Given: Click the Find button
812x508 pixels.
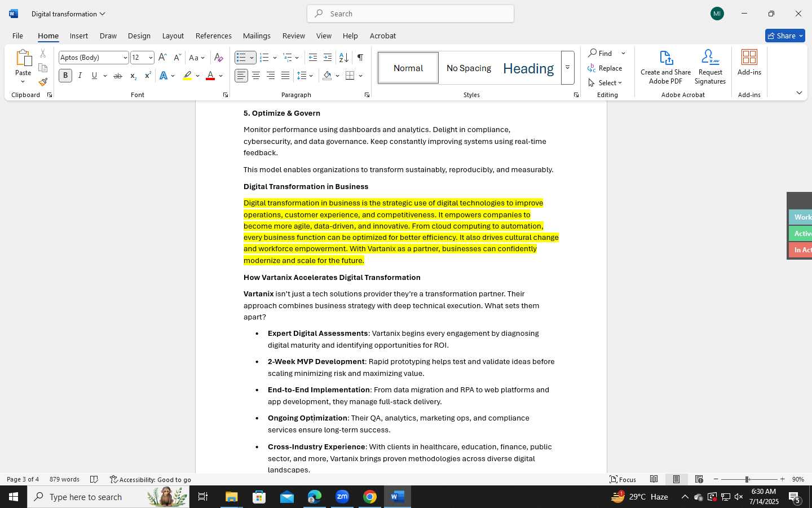Looking at the screenshot, I should [601, 53].
